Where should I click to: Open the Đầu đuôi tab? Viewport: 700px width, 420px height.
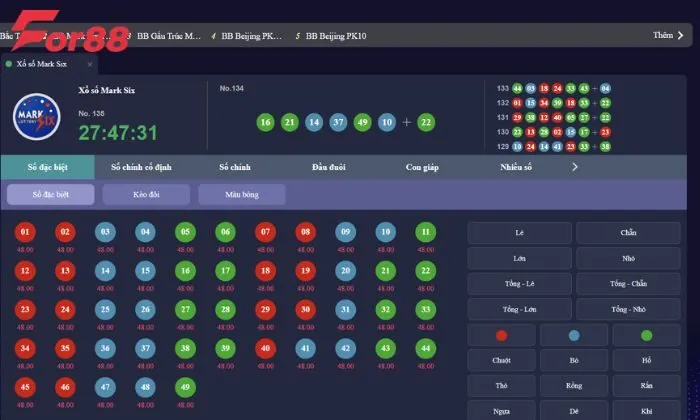point(331,167)
